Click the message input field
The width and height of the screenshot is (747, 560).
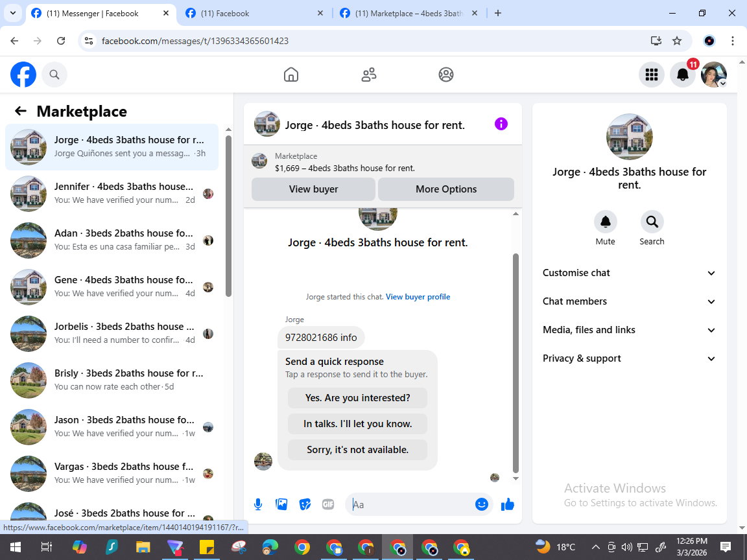pos(412,505)
